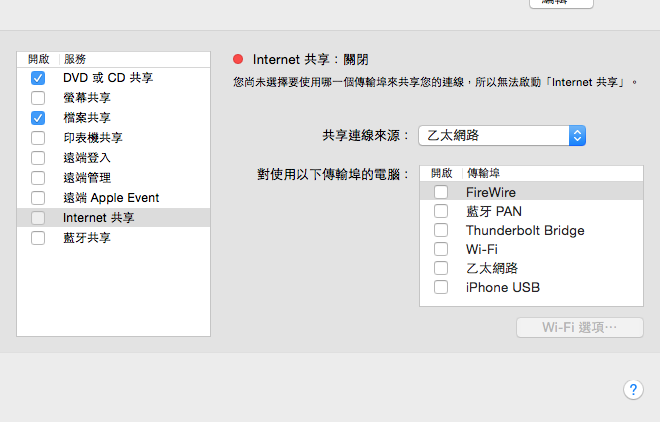Enable Thunderbolt Bridge port checkbox
The image size is (660, 422).
tap(441, 230)
